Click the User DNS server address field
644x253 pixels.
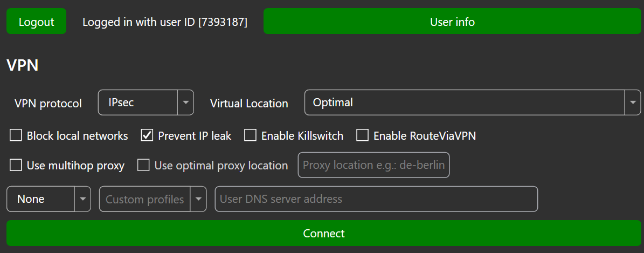(x=376, y=199)
